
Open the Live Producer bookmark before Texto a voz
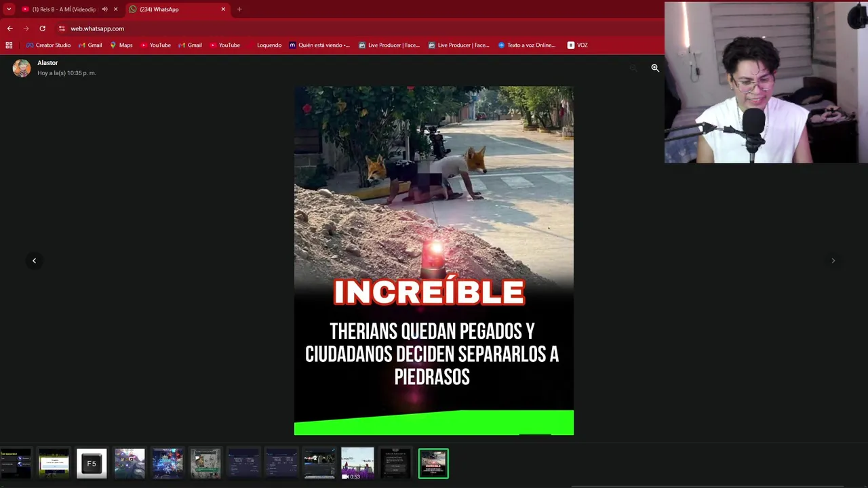click(x=458, y=45)
